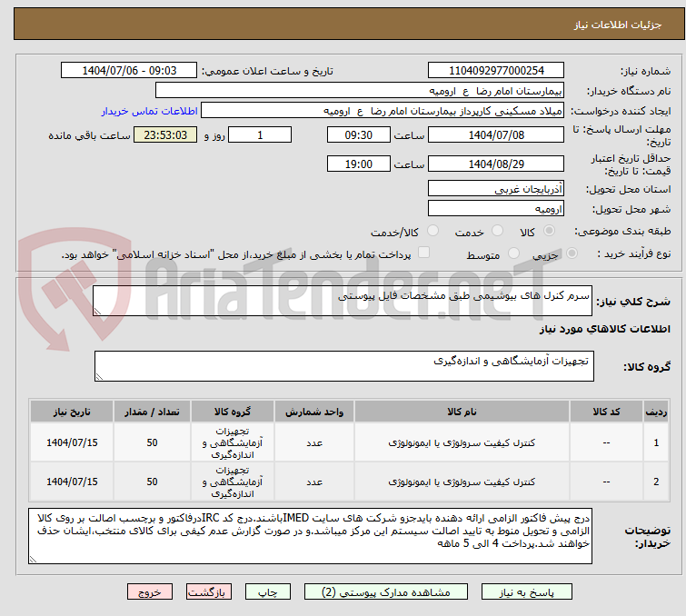This screenshot has width=686, height=616.
Task: Click the deadline time field 09:30
Action: pyautogui.click(x=358, y=134)
